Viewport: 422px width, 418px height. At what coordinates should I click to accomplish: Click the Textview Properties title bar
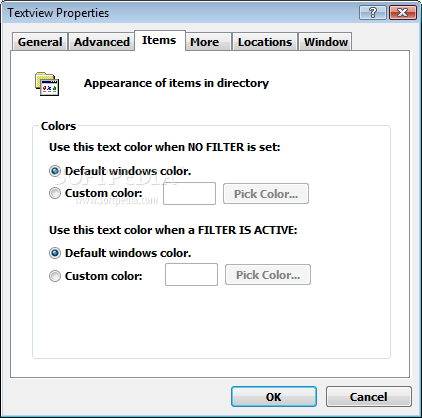180,13
